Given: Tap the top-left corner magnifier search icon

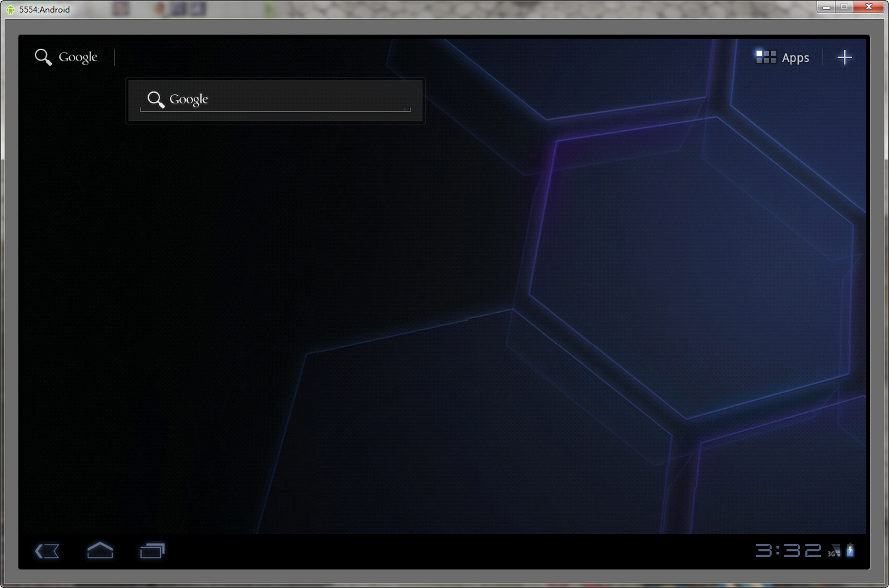Looking at the screenshot, I should coord(43,57).
